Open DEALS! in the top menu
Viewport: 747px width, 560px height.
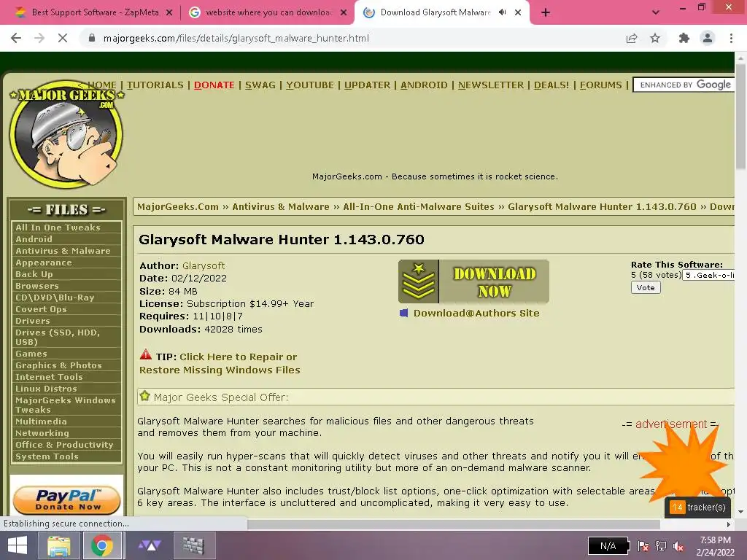pos(551,85)
